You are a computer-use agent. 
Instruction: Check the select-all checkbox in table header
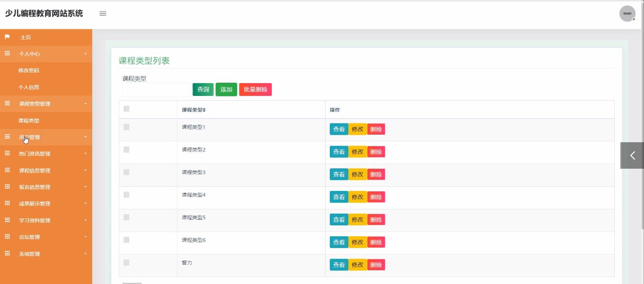[x=126, y=109]
